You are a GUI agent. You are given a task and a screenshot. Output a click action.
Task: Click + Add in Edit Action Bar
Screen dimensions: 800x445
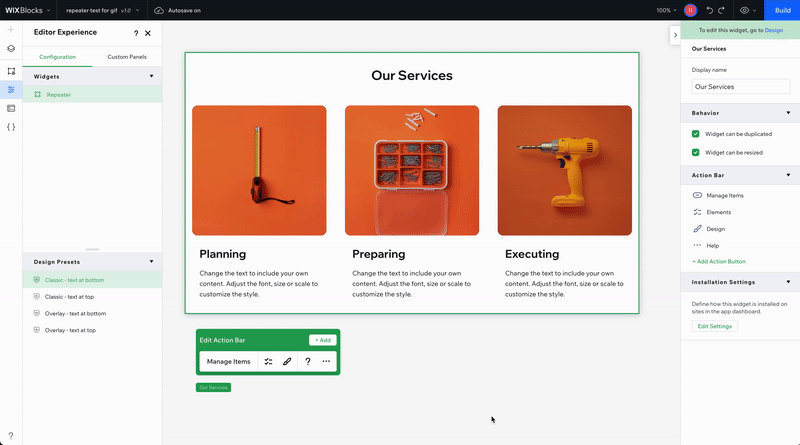pos(322,340)
